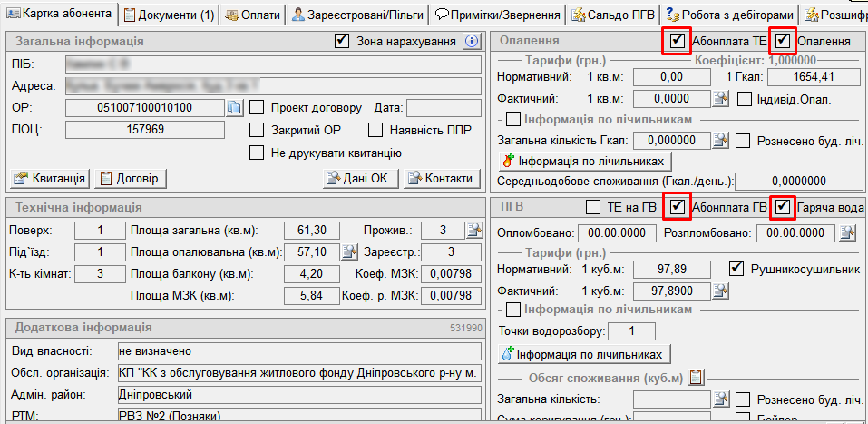Uncheck the Рушникосушильник checkbox
This screenshot has height=424, width=868.
click(x=736, y=269)
